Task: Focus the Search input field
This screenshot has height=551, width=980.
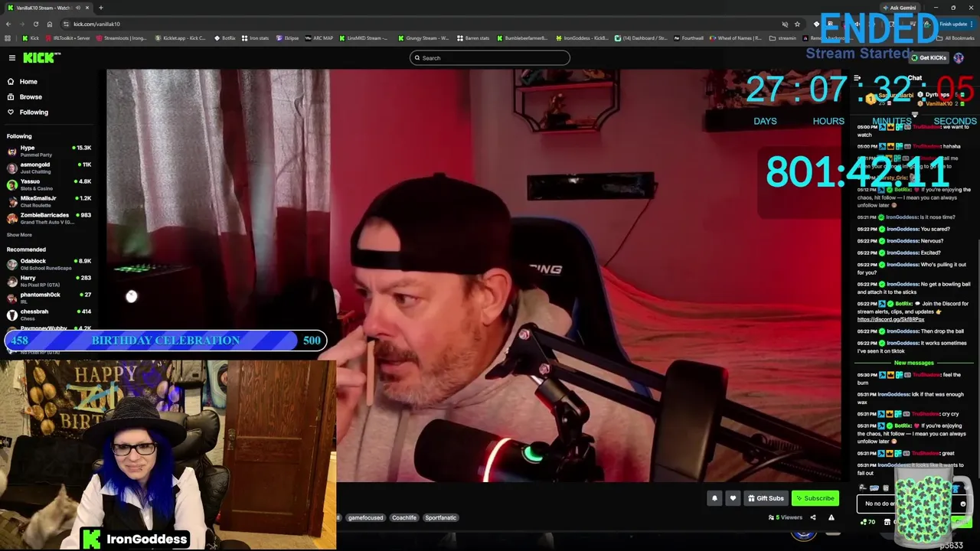Action: click(490, 58)
